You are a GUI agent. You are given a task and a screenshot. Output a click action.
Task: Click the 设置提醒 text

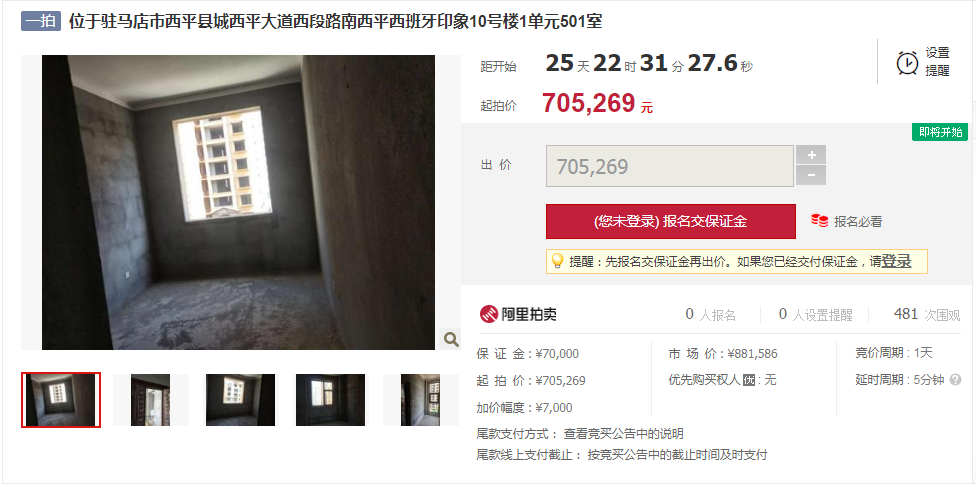click(x=937, y=62)
